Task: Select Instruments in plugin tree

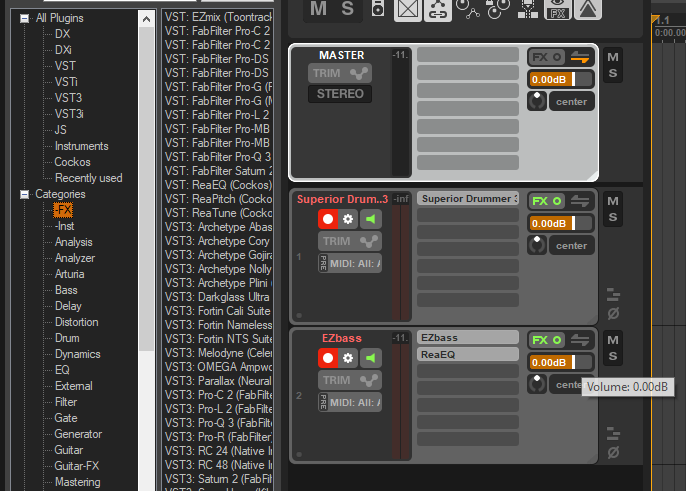Action: click(x=81, y=146)
